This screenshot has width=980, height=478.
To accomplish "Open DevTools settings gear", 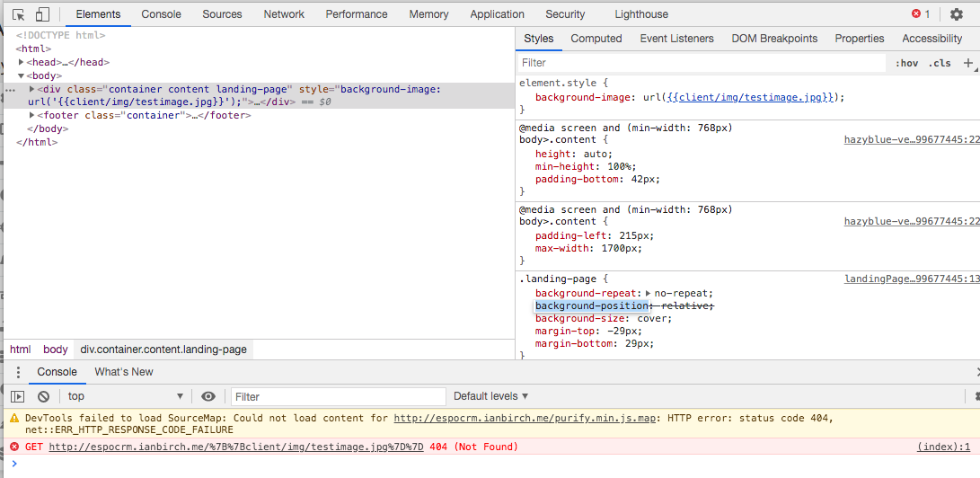I will 957,14.
